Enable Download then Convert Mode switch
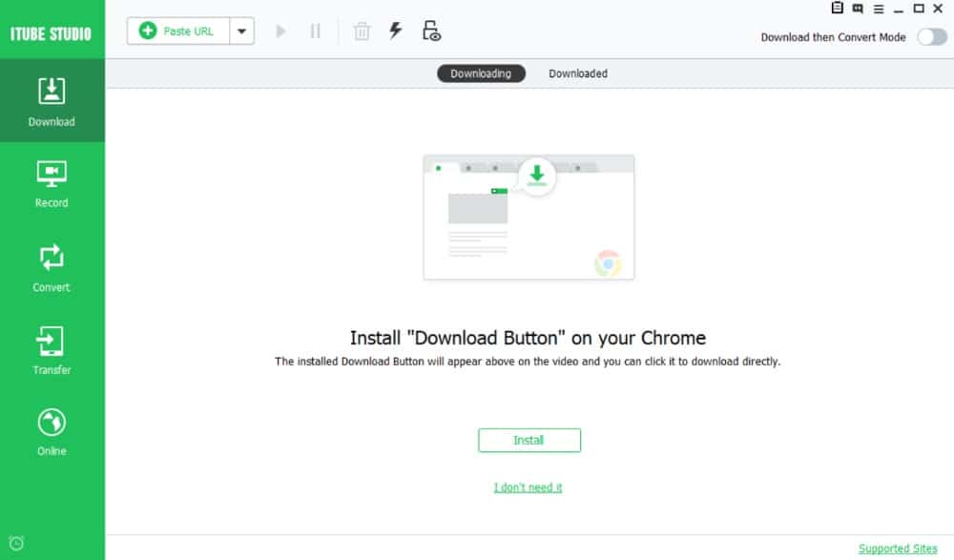This screenshot has width=954, height=560. click(x=931, y=37)
